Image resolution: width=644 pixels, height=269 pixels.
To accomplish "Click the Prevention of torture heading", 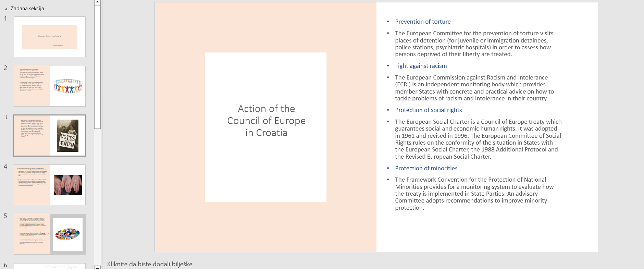I will [423, 22].
